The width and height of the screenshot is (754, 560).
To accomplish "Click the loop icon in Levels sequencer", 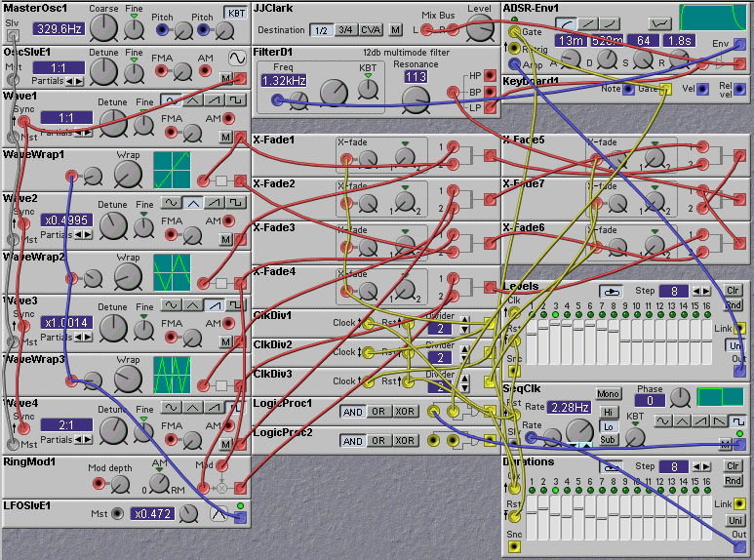I will point(612,291).
